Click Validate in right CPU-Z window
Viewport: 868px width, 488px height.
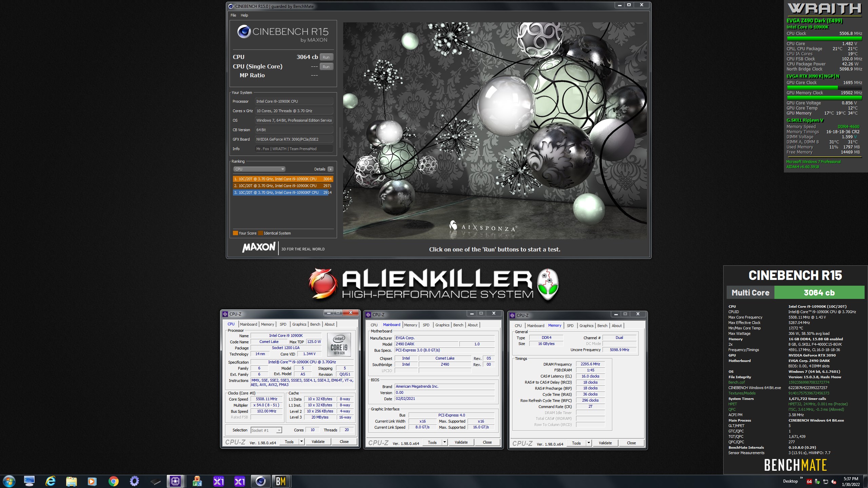[x=605, y=443]
